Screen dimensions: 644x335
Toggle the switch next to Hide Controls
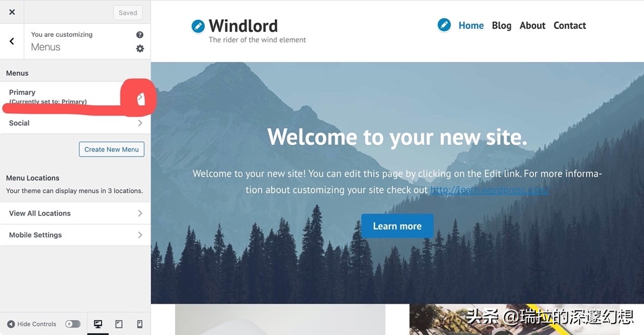click(x=73, y=324)
